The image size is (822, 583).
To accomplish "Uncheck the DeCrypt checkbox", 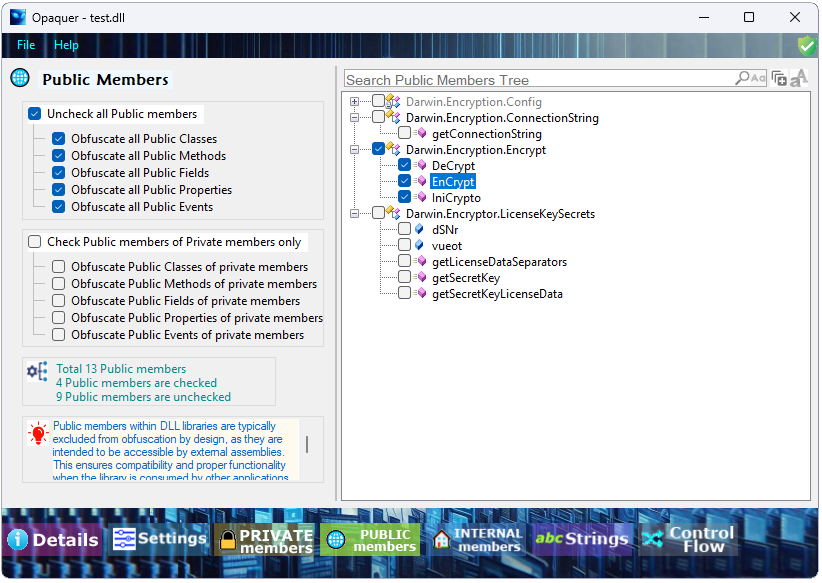I will point(404,165).
